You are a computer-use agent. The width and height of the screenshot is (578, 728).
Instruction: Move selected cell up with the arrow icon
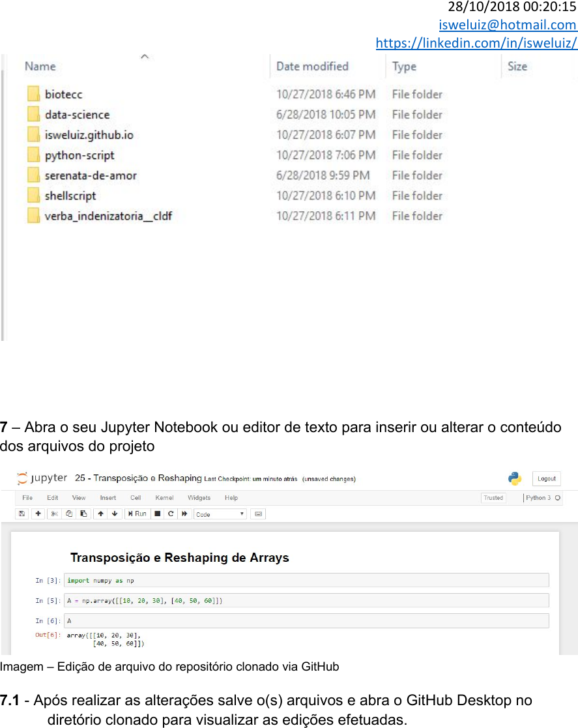pyautogui.click(x=101, y=514)
